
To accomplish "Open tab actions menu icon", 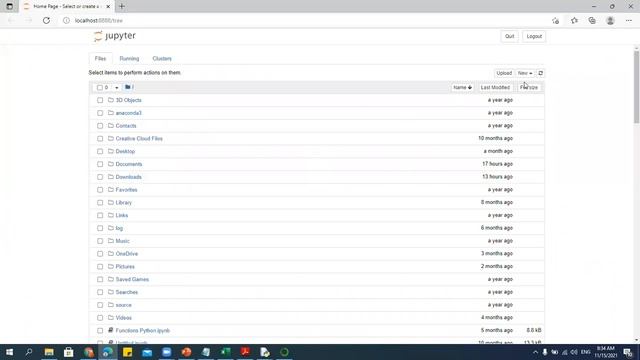I will coord(9,7).
